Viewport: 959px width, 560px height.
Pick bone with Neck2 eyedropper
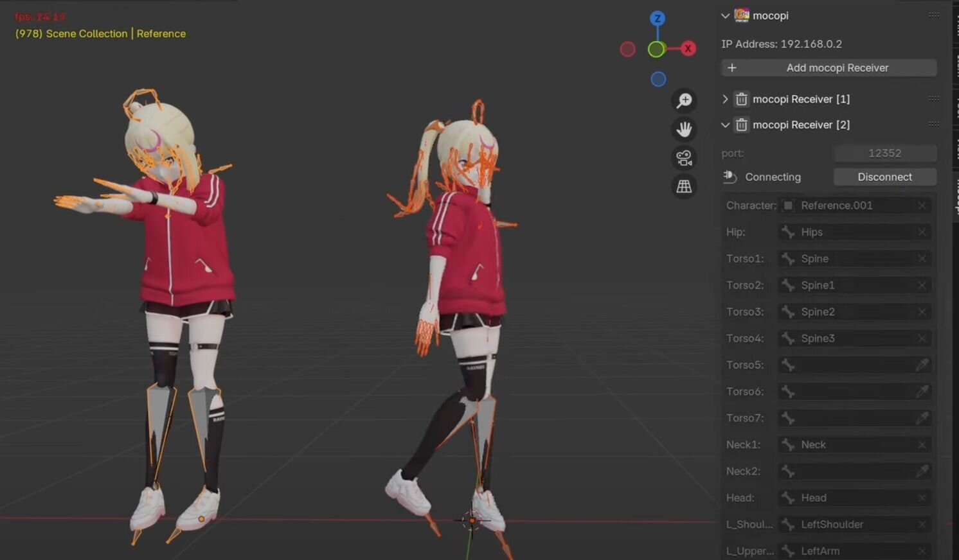[x=922, y=471]
